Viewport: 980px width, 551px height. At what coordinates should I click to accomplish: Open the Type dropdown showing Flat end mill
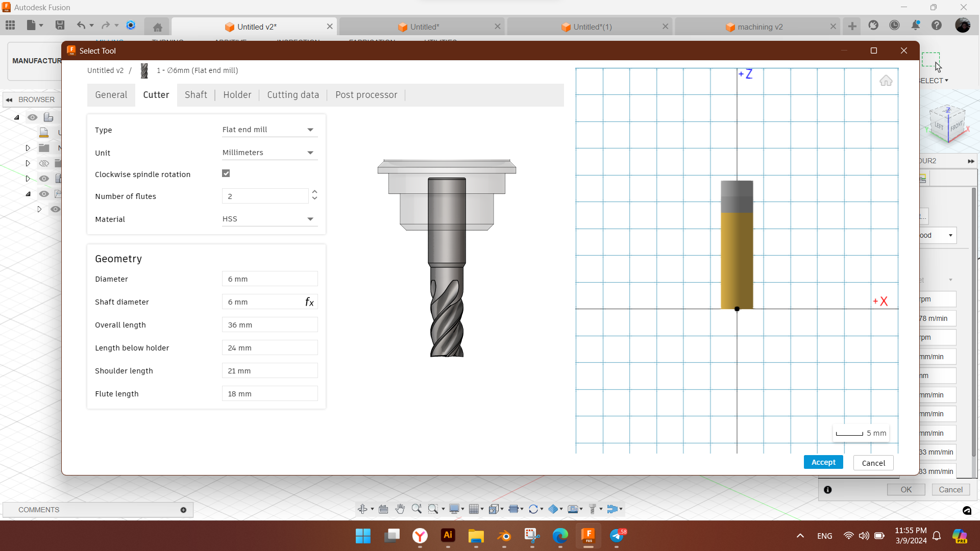pos(269,130)
